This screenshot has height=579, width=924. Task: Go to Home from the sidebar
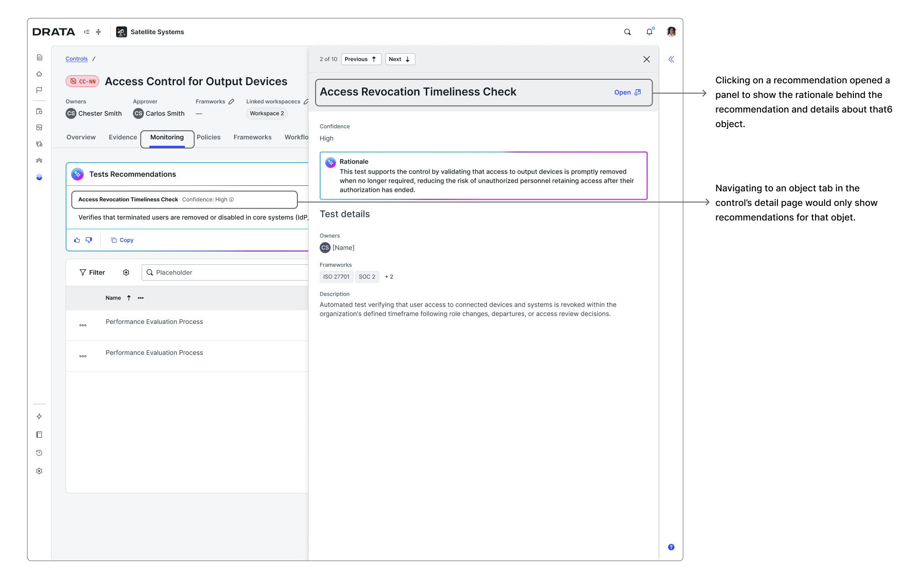pos(40,74)
